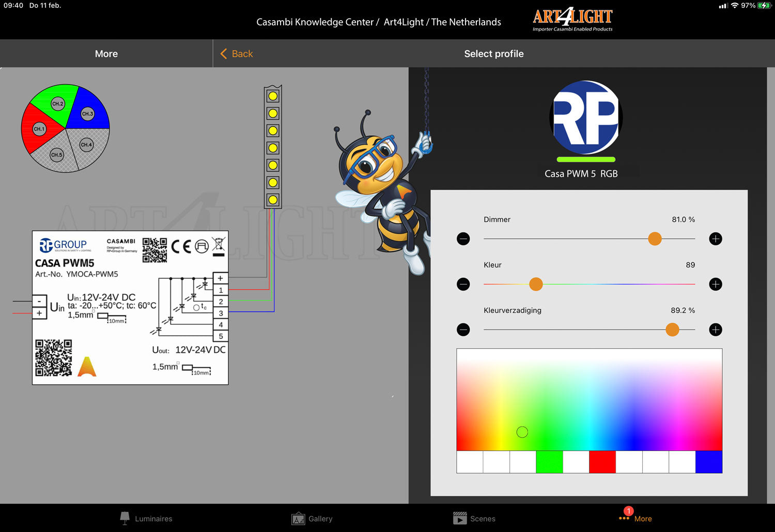Screen dimensions: 775x532
Task: Click the bee mascot with glasses
Action: point(382,191)
